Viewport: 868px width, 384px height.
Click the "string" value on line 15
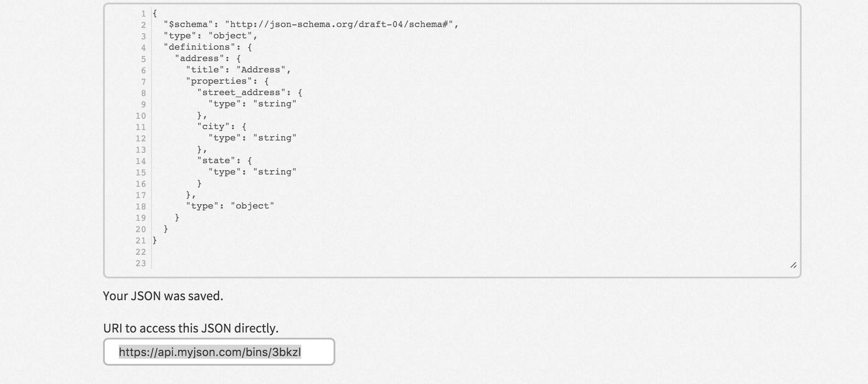click(275, 172)
